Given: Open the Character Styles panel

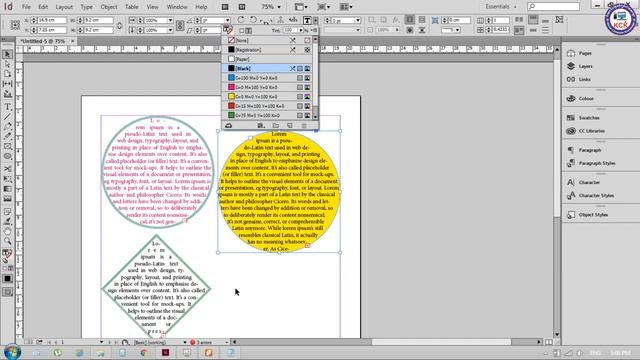Looking at the screenshot, I should tap(596, 196).
